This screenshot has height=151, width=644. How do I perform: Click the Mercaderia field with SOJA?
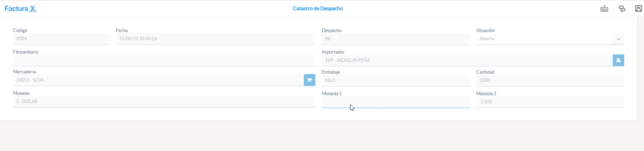(x=158, y=80)
